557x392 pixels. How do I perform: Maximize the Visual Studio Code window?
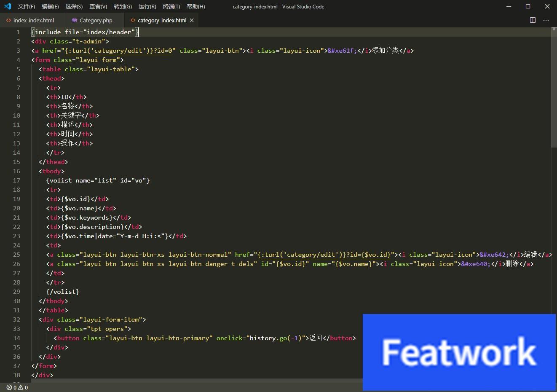(528, 6)
